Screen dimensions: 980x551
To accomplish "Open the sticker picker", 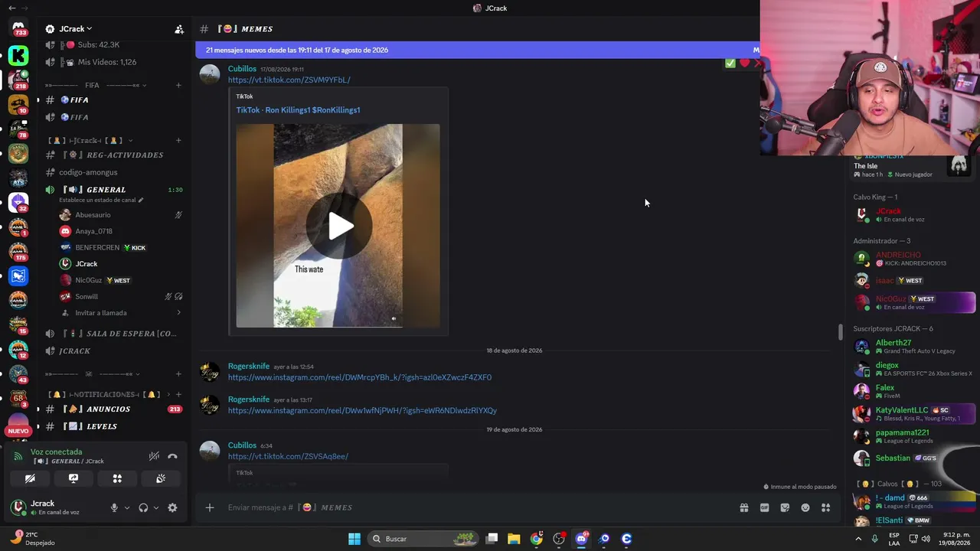I will (785, 507).
